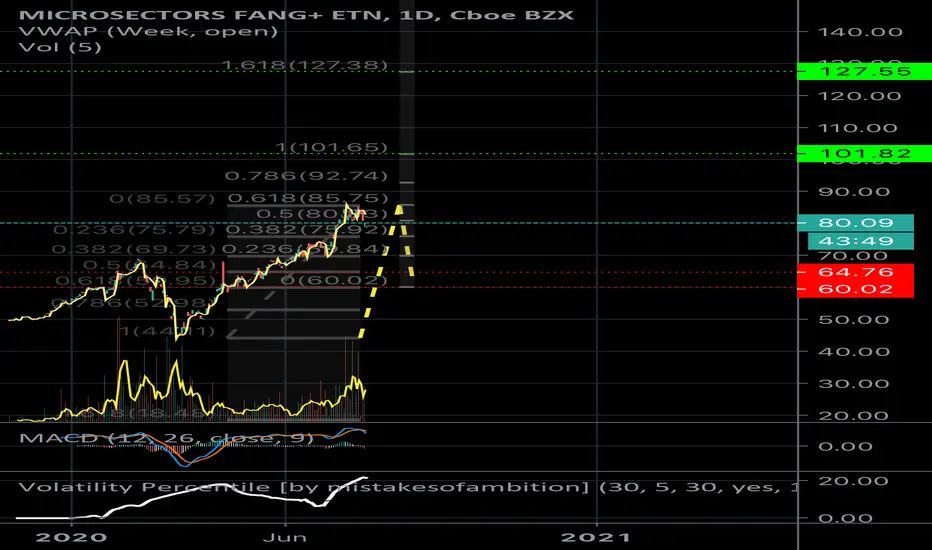Screen dimensions: 932x550
Task: Click the countdown timer 43:49 label
Action: [x=861, y=241]
